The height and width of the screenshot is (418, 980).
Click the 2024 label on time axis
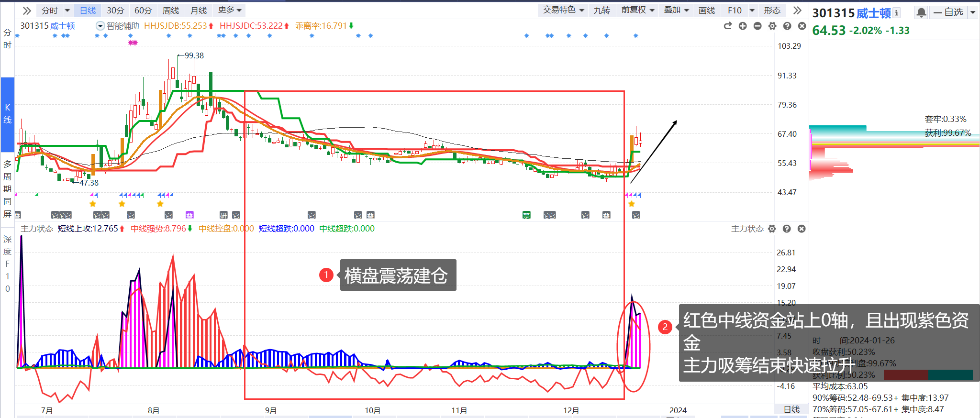(x=678, y=410)
